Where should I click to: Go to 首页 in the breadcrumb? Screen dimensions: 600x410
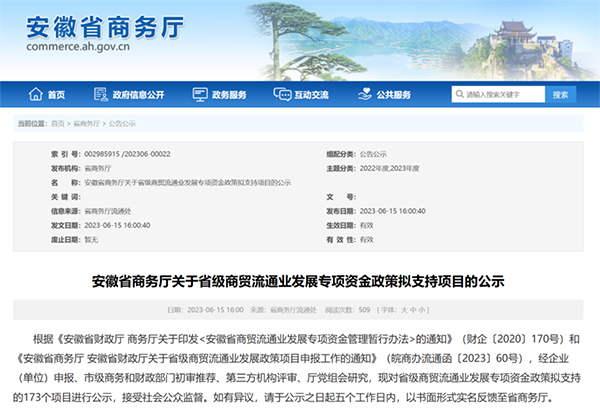62,122
